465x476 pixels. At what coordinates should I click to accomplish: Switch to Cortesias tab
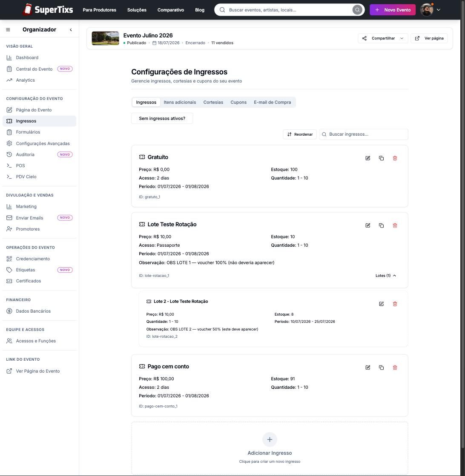[x=213, y=102]
